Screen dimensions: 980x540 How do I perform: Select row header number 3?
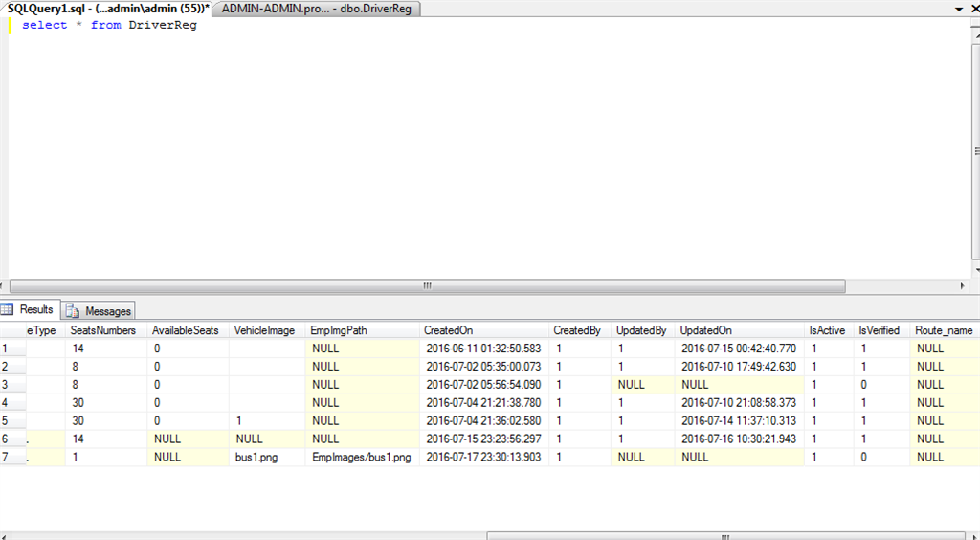[13, 384]
